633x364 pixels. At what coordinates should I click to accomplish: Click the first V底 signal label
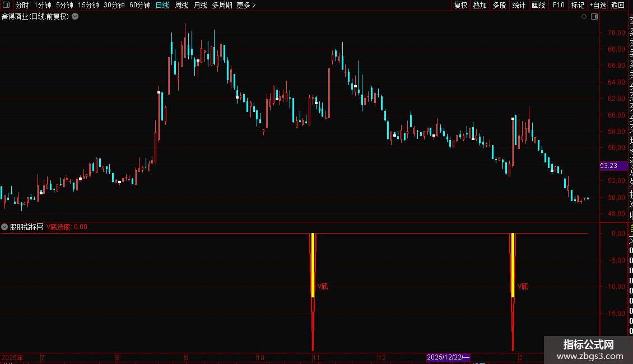click(x=323, y=287)
